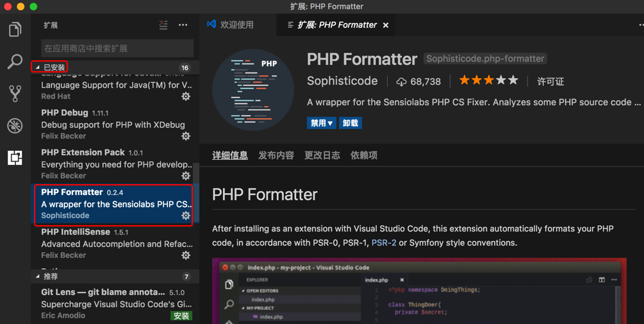644x324 pixels.
Task: Click the VS Code logo on welcome tab
Action: pos(211,24)
